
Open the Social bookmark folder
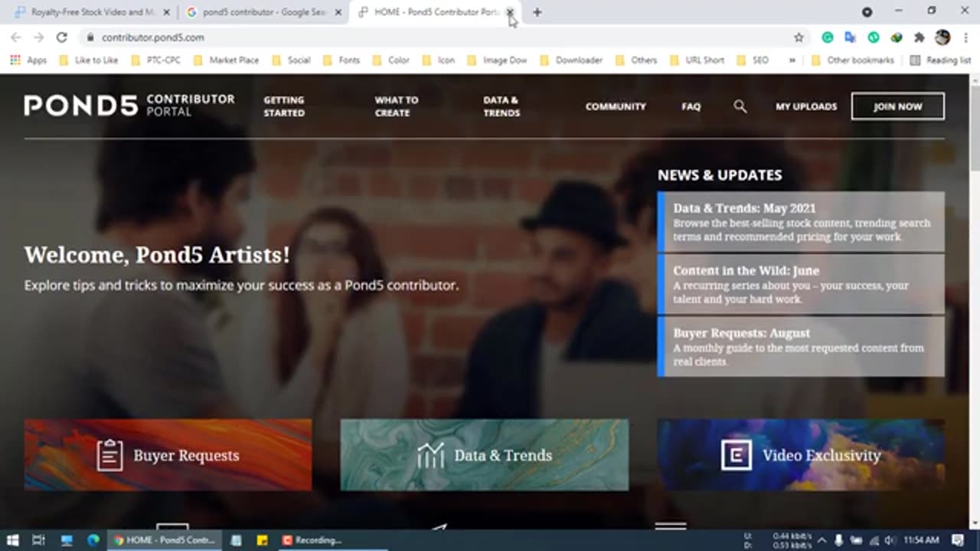(x=291, y=60)
